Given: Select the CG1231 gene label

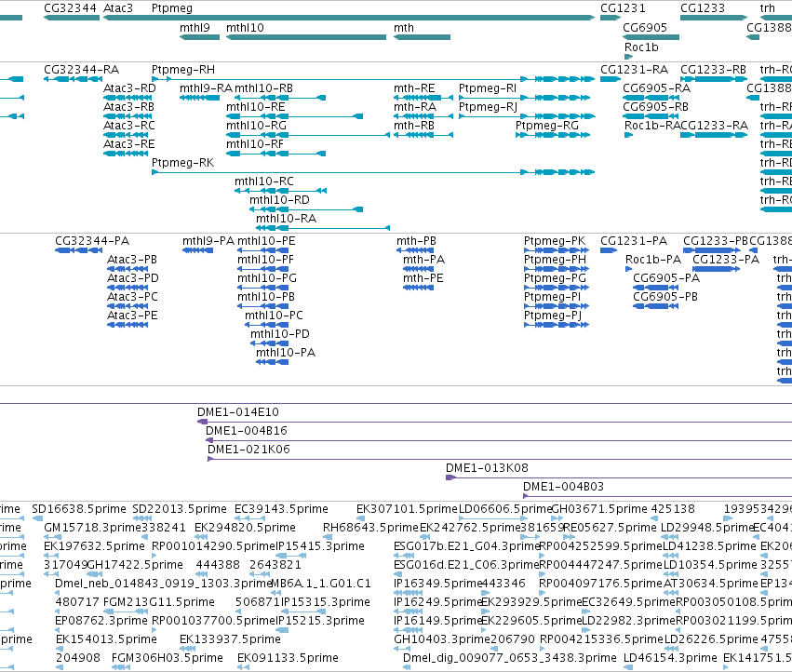Looking at the screenshot, I should click(623, 8).
